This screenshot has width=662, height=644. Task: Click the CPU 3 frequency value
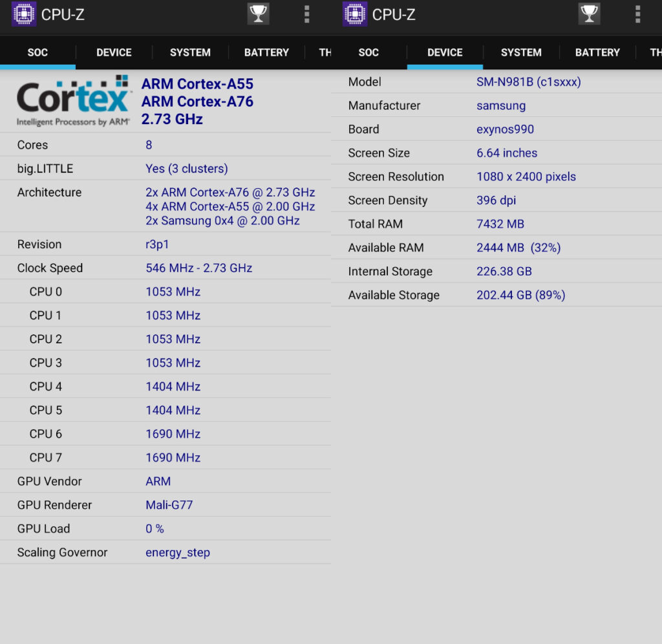pos(173,363)
